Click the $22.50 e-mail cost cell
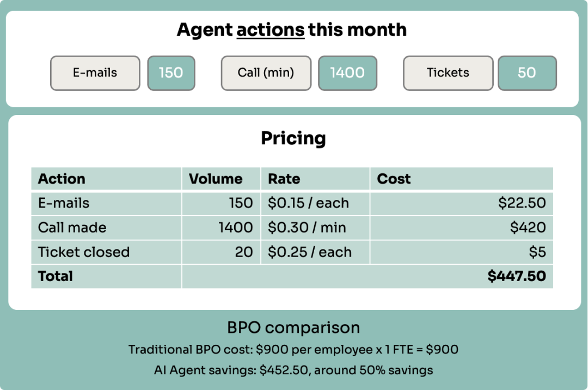 [x=462, y=203]
